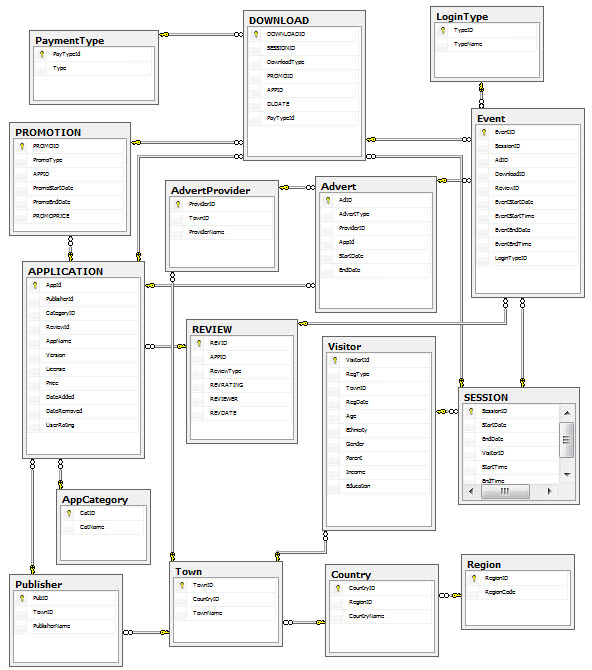The width and height of the screenshot is (592, 670).
Task: Select the Price column in APPLICATION
Action: 83,383
